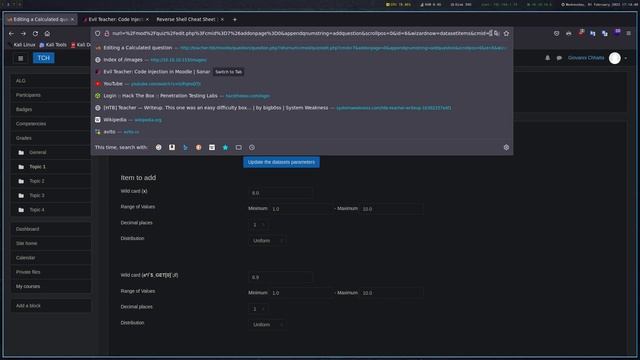Open the Moodle notifications bell
Image resolution: width=640 pixels, height=360 pixels.
(547, 58)
